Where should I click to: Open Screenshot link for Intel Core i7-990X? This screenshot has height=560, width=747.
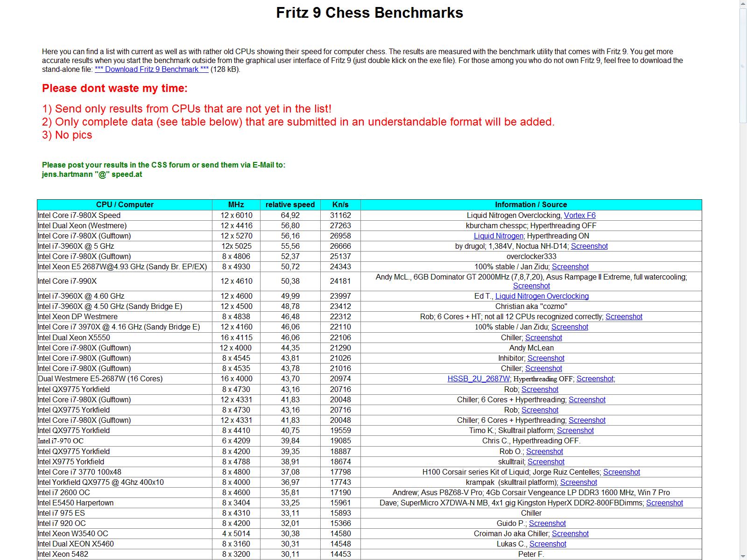[x=531, y=286]
